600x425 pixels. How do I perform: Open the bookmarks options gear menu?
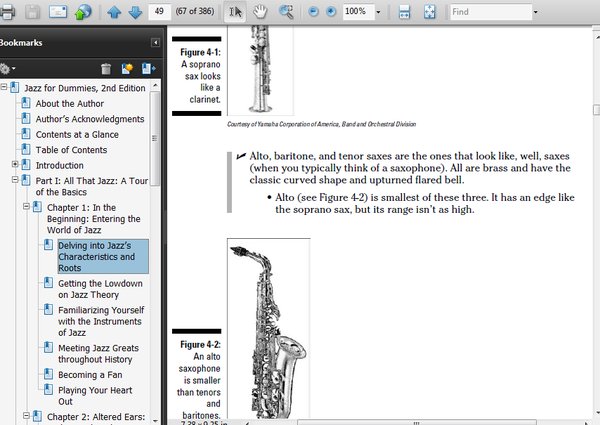click(x=9, y=69)
